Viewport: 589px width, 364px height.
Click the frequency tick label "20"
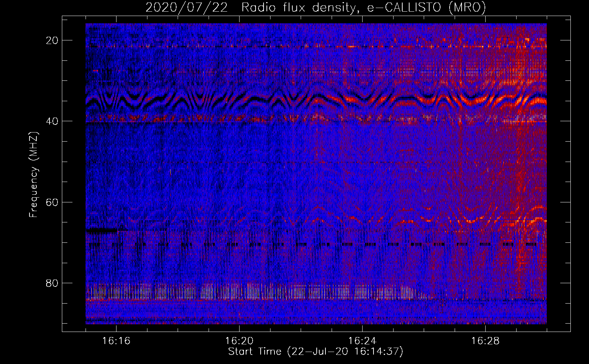pos(52,40)
